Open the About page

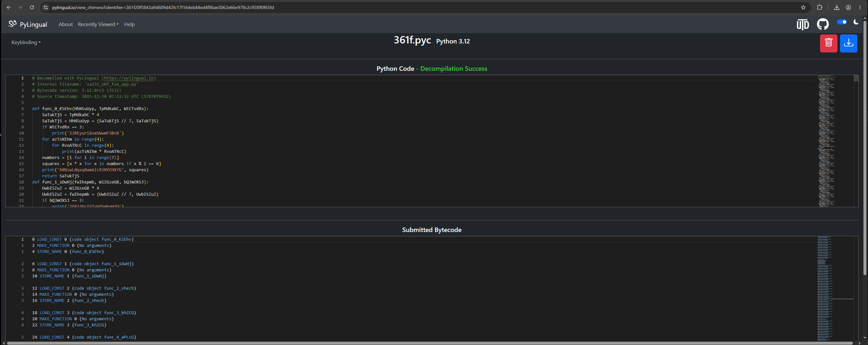[x=66, y=24]
